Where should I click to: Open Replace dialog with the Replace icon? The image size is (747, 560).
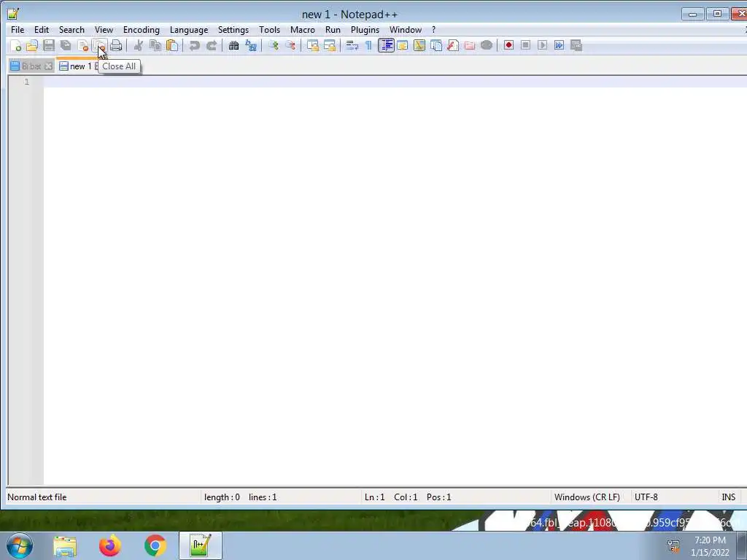(251, 45)
